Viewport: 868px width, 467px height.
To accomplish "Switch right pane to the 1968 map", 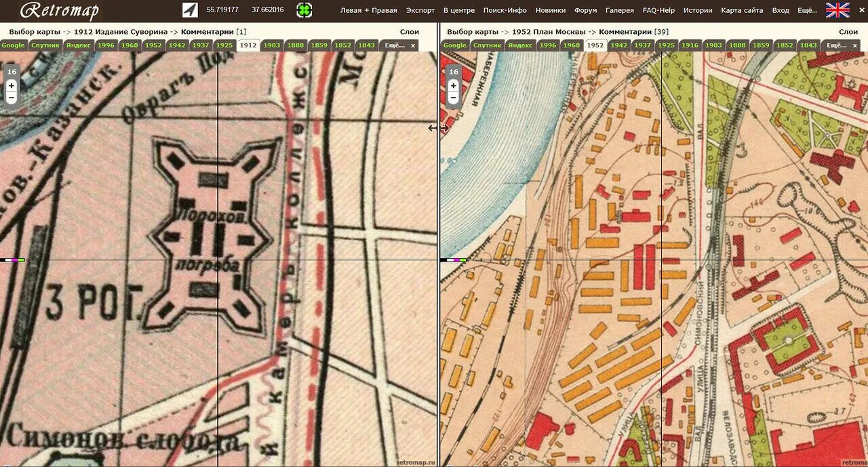I will coord(572,45).
